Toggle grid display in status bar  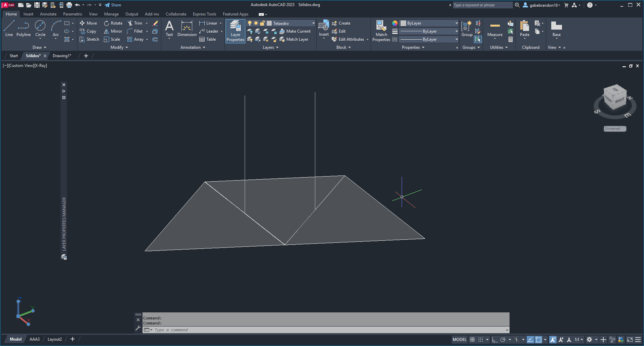[x=472, y=340]
